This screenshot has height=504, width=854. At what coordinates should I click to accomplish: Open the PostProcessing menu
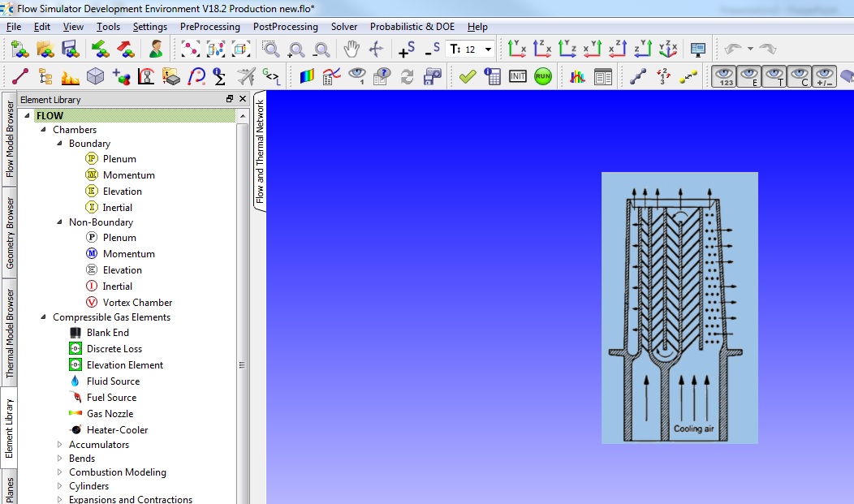coord(285,27)
